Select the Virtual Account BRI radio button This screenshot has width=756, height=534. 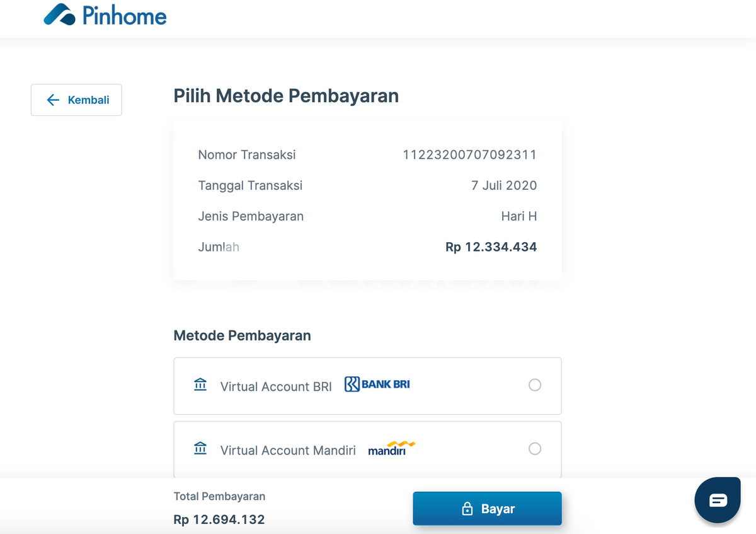click(535, 385)
